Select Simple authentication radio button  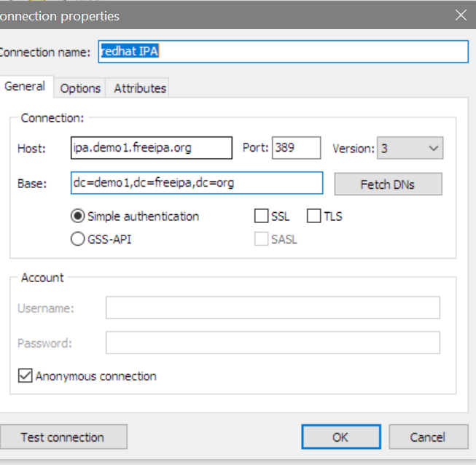coord(78,216)
